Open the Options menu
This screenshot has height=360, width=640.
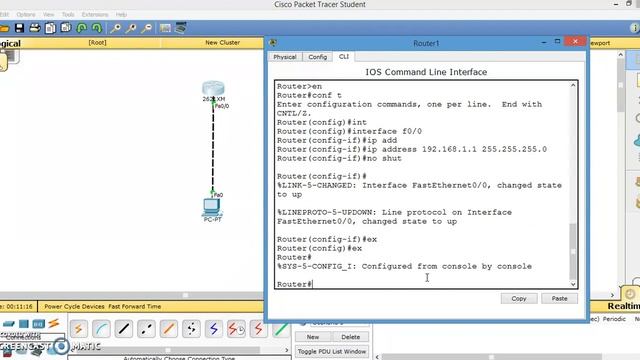(26, 14)
